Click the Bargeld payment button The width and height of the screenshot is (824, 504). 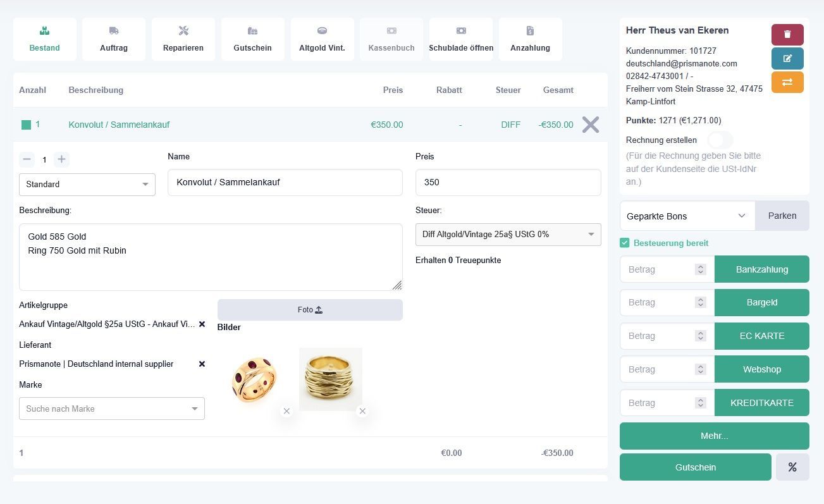coord(761,302)
